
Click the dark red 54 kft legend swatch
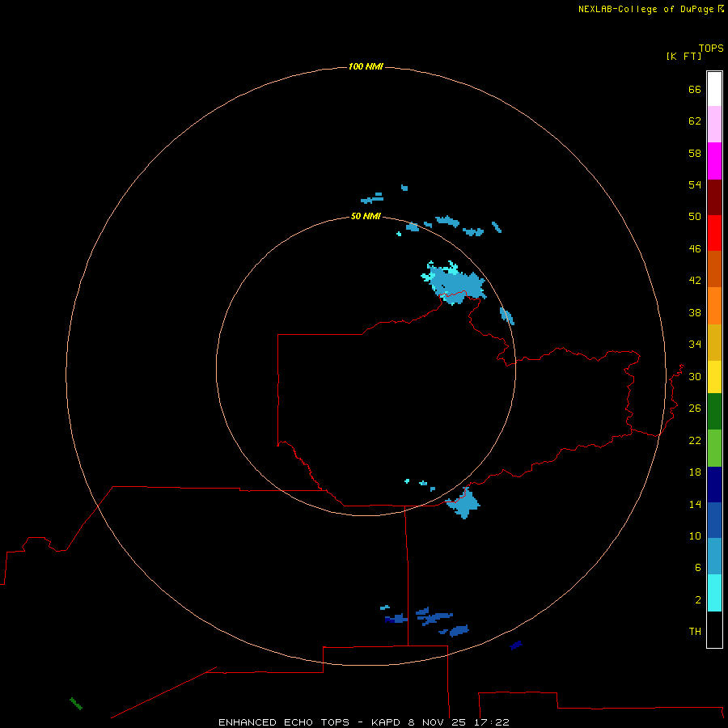coord(714,197)
